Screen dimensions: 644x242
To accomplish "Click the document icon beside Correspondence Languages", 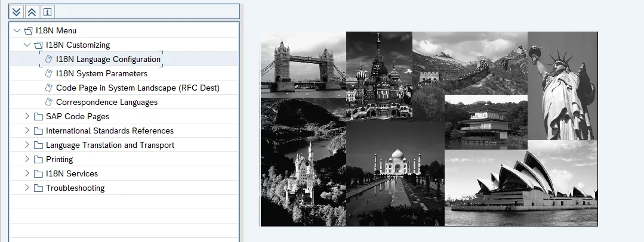I will click(48, 102).
